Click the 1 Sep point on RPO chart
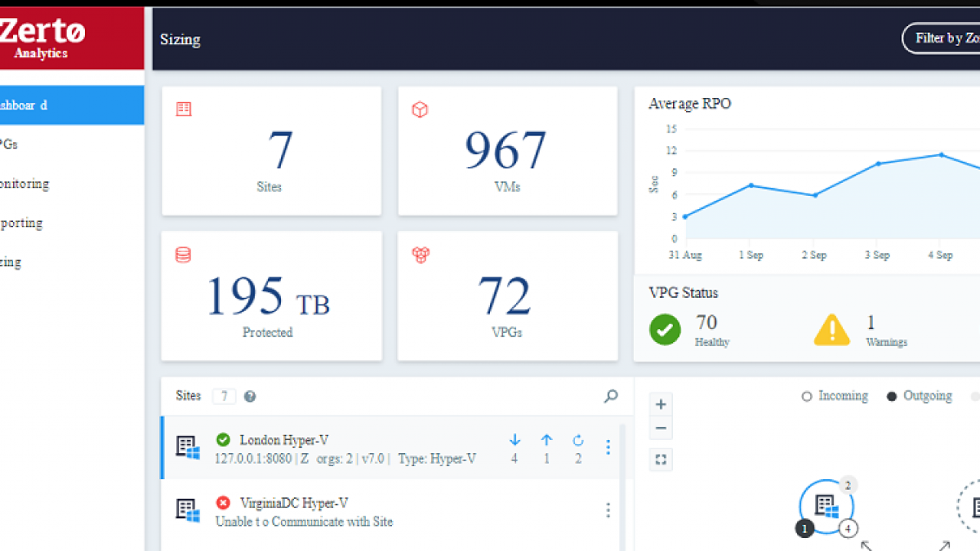Screen dimensions: 980x551 click(751, 185)
